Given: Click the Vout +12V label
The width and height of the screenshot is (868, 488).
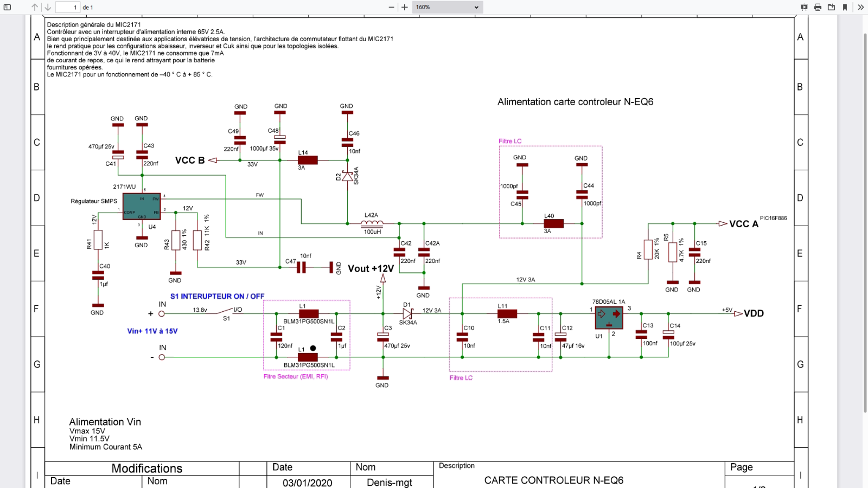Looking at the screenshot, I should coord(371,268).
